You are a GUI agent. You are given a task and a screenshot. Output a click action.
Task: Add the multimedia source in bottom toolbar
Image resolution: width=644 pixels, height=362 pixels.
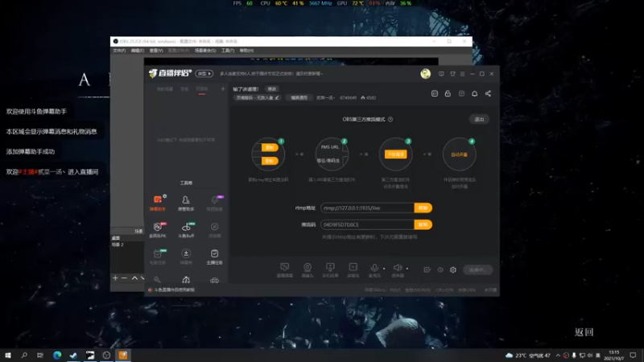click(x=353, y=270)
